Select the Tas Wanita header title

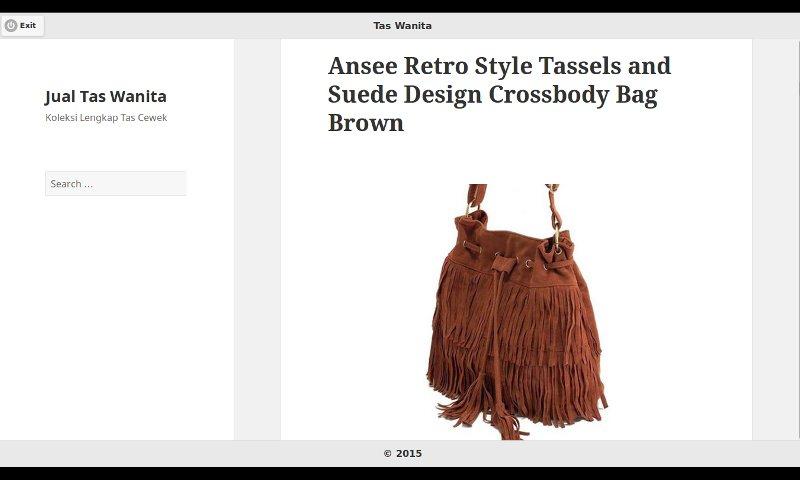402,26
